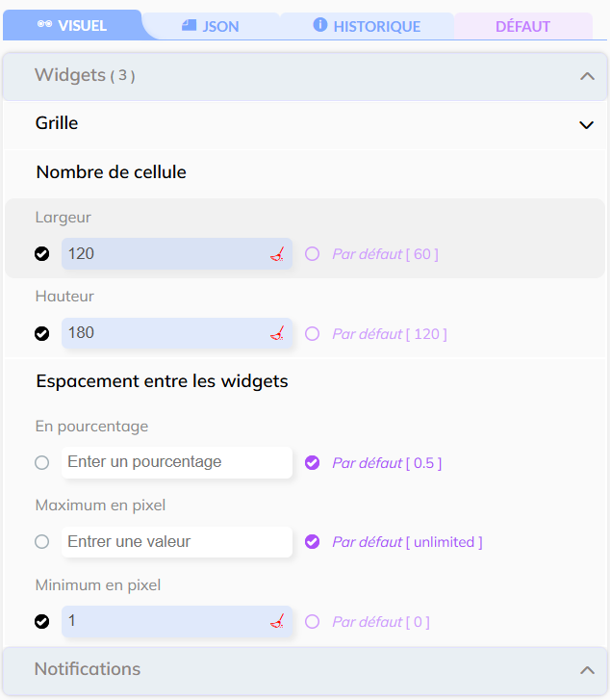This screenshot has width=610, height=700.
Task: Click the Par défaut [ 0.5 ] label
Action: [x=387, y=463]
